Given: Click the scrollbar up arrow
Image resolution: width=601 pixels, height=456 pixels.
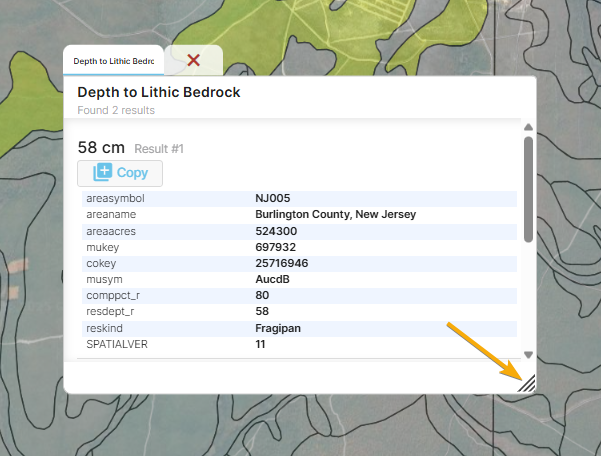Looking at the screenshot, I should coord(528,128).
